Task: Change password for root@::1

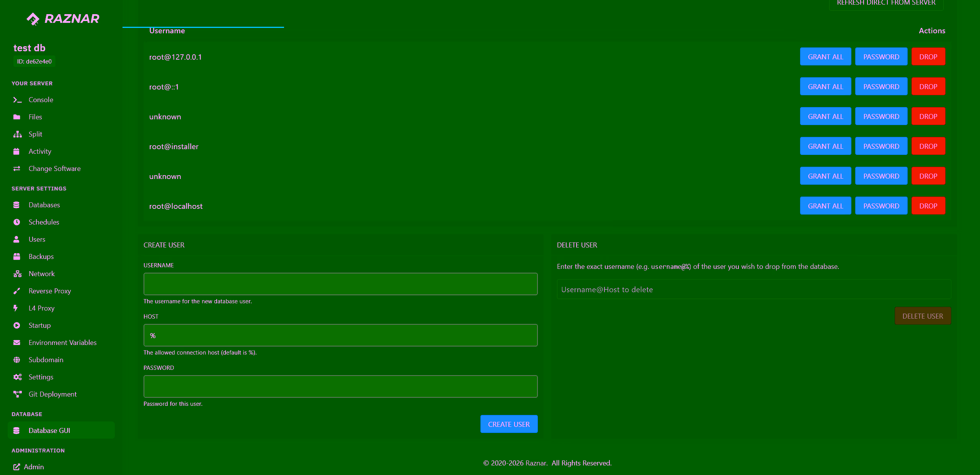Action: 881,86
